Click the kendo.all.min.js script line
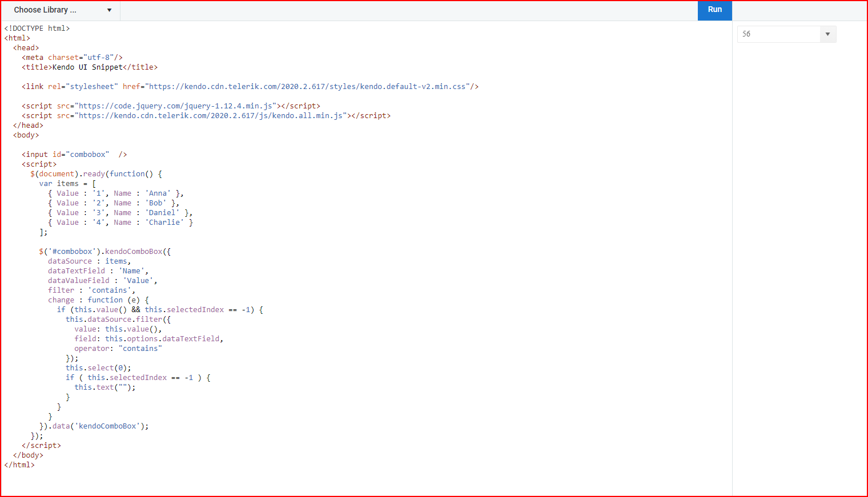This screenshot has width=868, height=497. click(206, 116)
